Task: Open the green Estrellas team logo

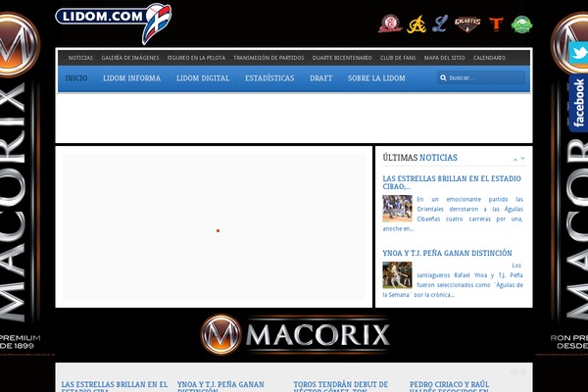Action: click(521, 24)
